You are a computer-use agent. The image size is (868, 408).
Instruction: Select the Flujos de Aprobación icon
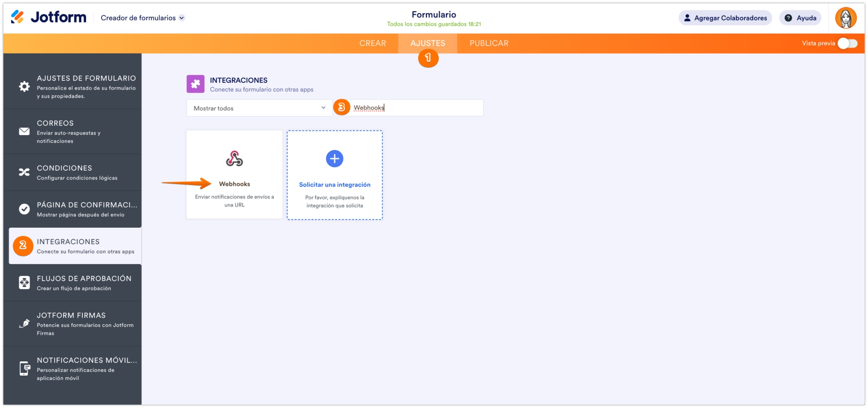[x=24, y=282]
